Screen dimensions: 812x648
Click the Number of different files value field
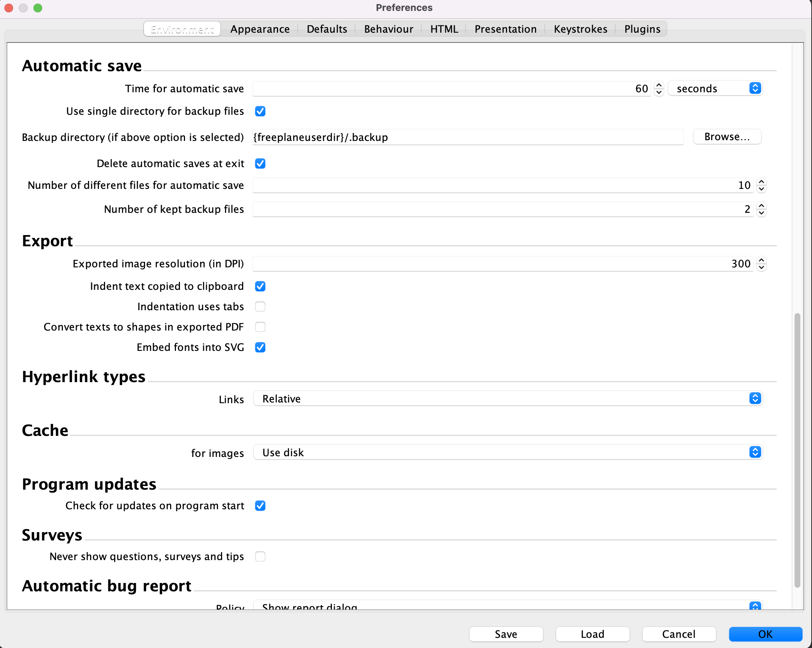pos(503,185)
